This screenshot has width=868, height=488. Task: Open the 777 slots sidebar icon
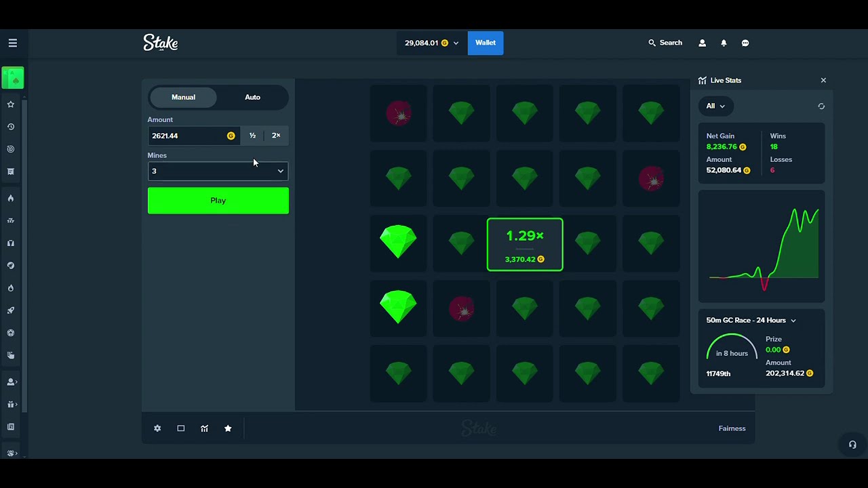(x=11, y=220)
